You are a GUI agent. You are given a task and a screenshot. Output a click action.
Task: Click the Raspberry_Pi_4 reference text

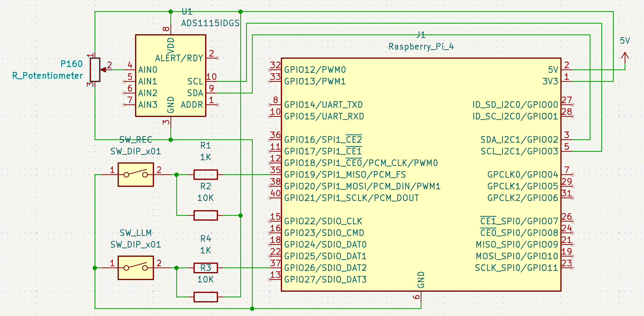421,47
